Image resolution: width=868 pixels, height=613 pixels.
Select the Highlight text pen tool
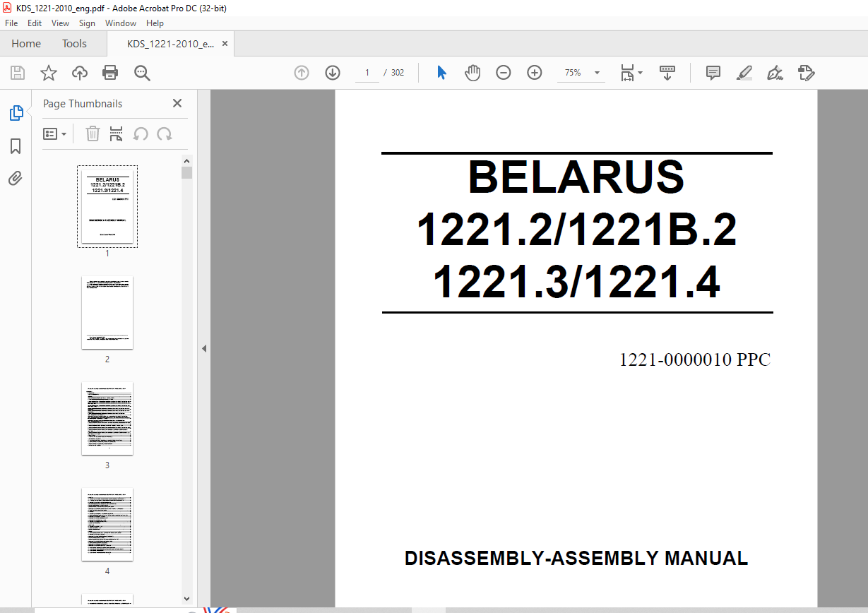pyautogui.click(x=744, y=73)
